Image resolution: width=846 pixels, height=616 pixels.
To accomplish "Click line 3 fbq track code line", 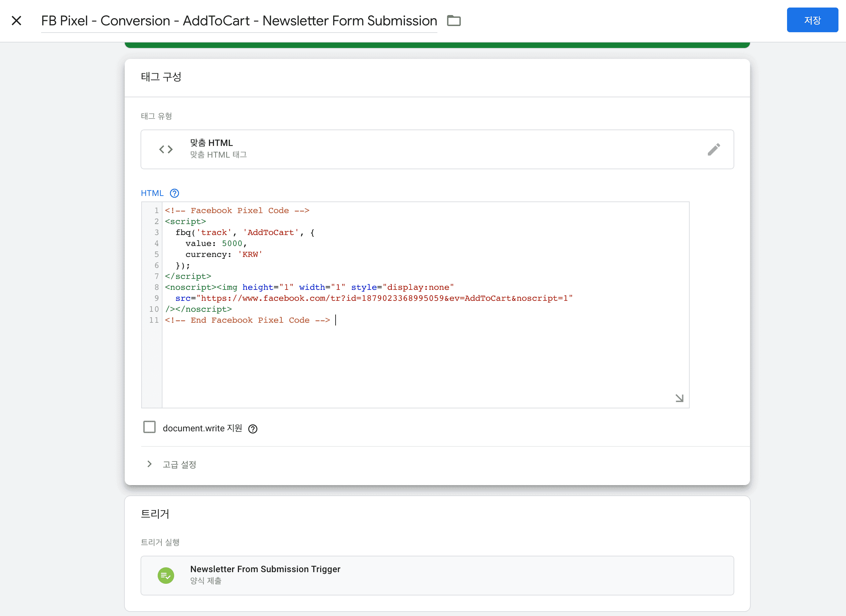I will click(x=245, y=233).
